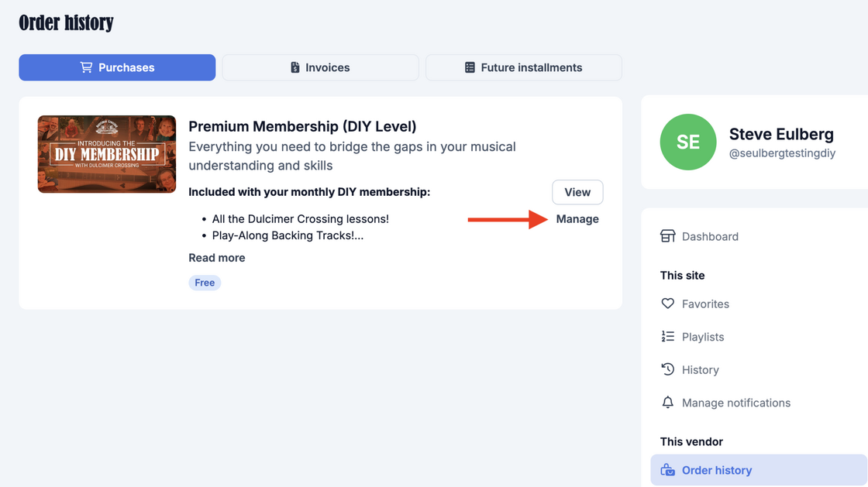Open the Future installments tab

[x=523, y=67]
